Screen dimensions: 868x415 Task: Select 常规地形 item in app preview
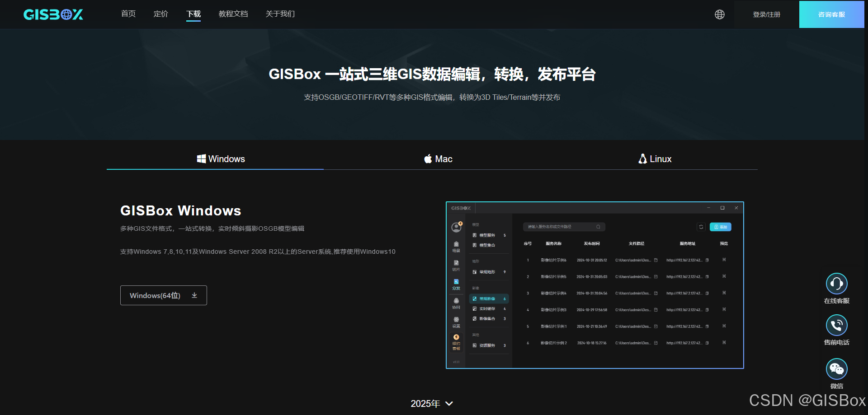489,272
